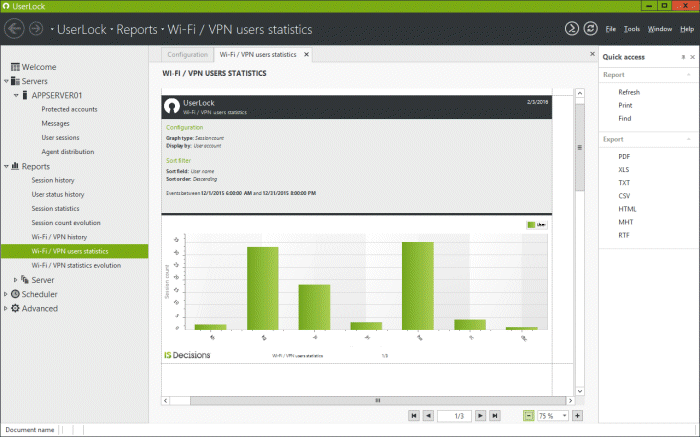Open the 75 % zoom dropdown

pos(564,416)
